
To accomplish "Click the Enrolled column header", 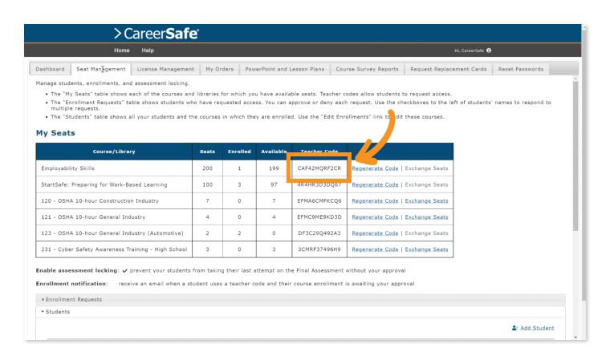I will pyautogui.click(x=239, y=152).
